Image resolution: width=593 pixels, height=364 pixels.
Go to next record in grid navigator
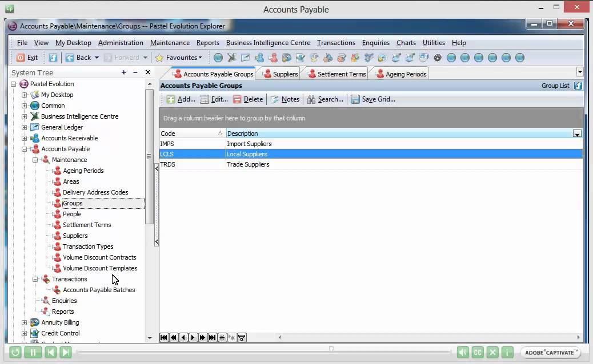coord(193,337)
